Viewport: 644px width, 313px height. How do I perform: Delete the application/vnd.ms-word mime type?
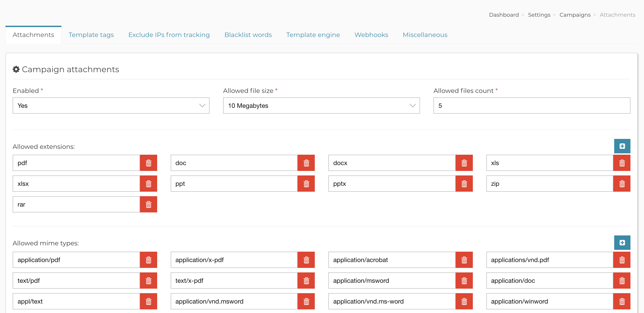pyautogui.click(x=464, y=301)
